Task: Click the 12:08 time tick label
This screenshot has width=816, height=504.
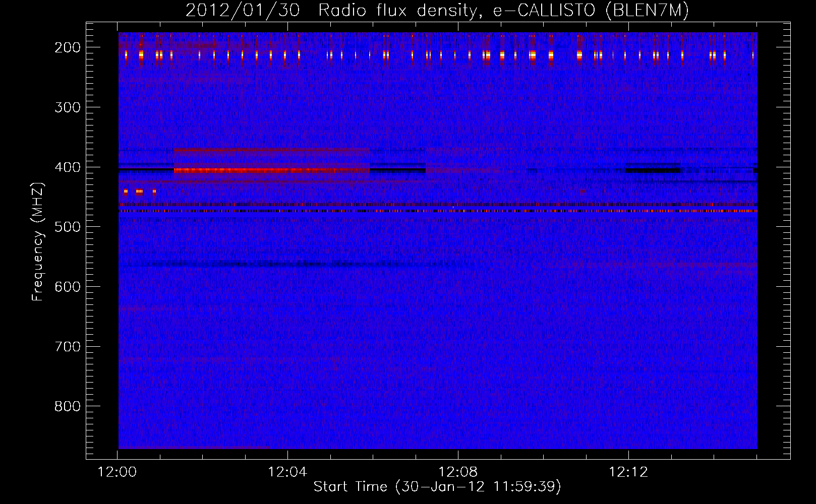Action: click(458, 472)
